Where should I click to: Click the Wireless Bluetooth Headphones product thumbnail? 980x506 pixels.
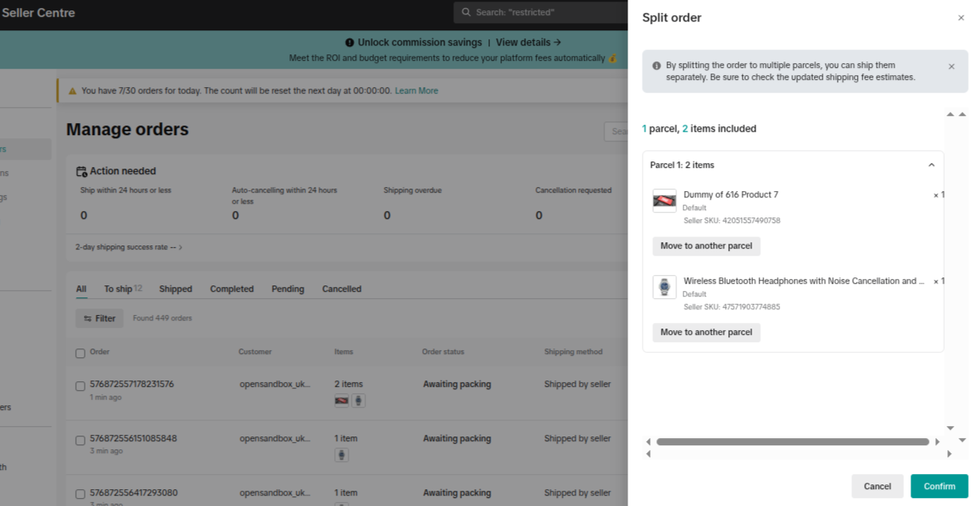[x=664, y=287]
